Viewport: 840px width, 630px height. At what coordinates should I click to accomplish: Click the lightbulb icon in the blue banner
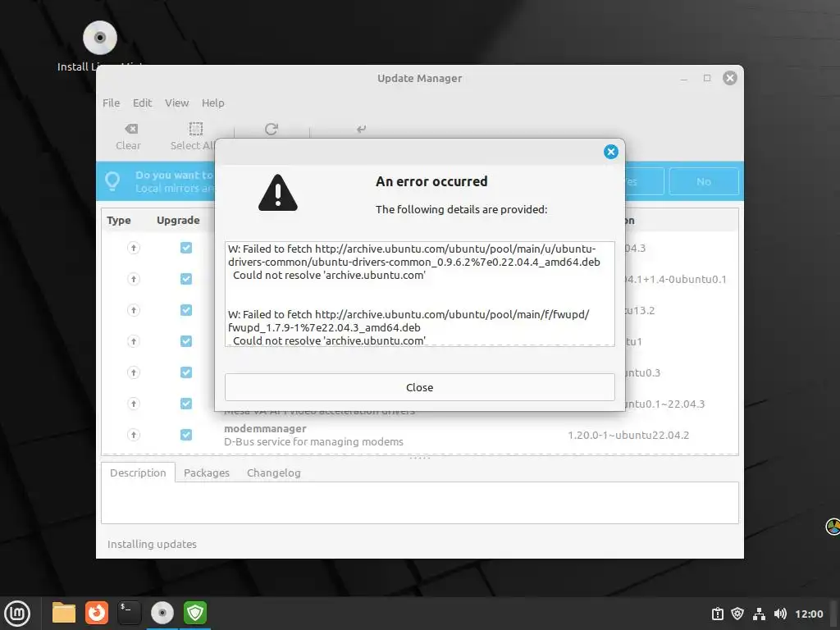click(x=112, y=181)
